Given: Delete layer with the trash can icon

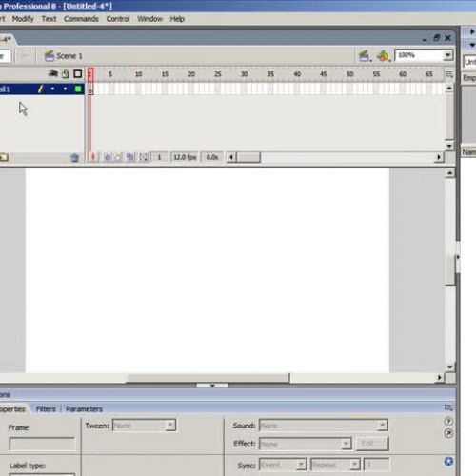Looking at the screenshot, I should pyautogui.click(x=75, y=157).
